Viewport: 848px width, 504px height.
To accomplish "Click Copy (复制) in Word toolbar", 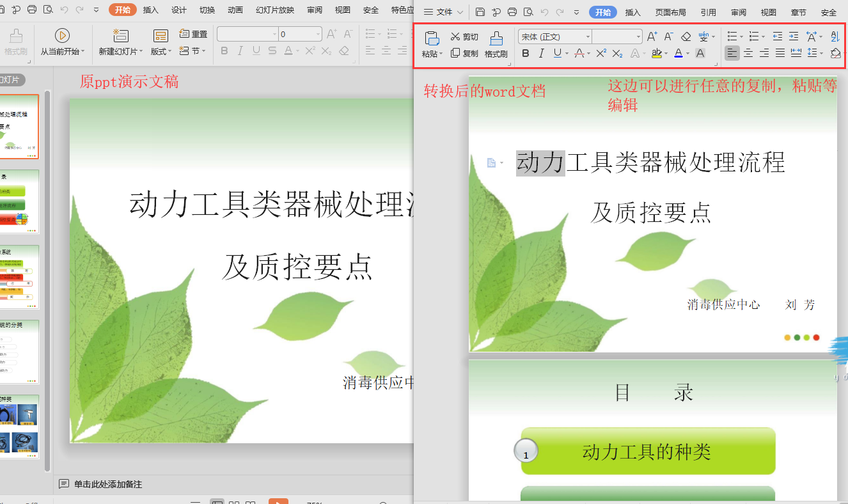I will pos(464,54).
